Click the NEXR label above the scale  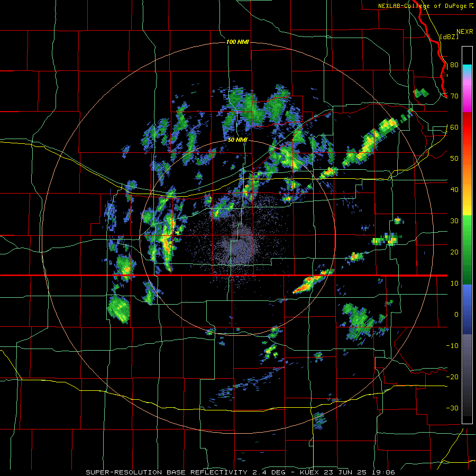tap(465, 32)
